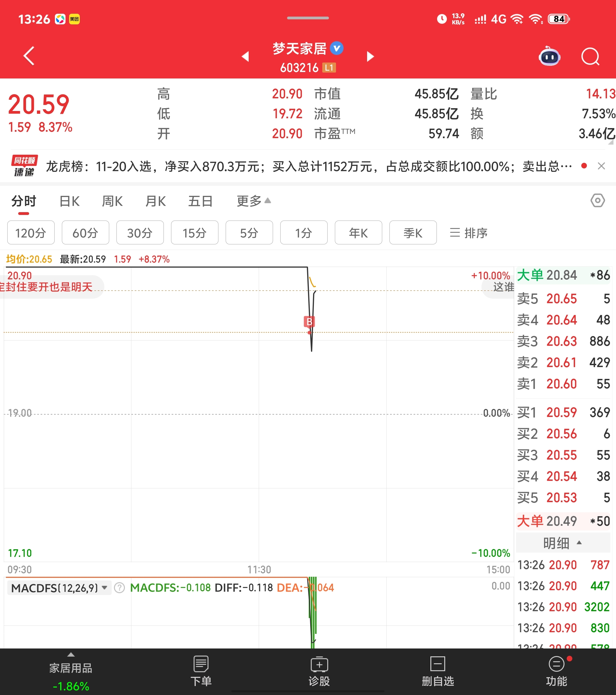
Task: Tap the back arrow icon
Action: click(29, 56)
